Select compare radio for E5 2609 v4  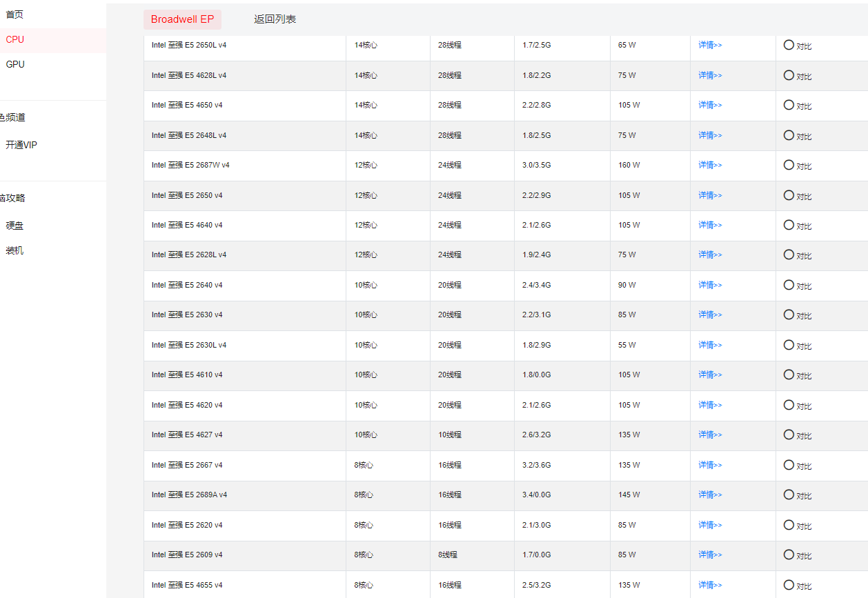789,555
